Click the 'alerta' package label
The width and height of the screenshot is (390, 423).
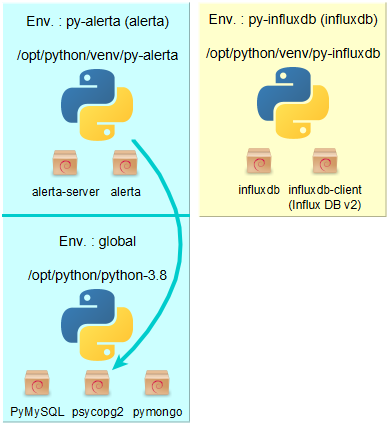[125, 192]
